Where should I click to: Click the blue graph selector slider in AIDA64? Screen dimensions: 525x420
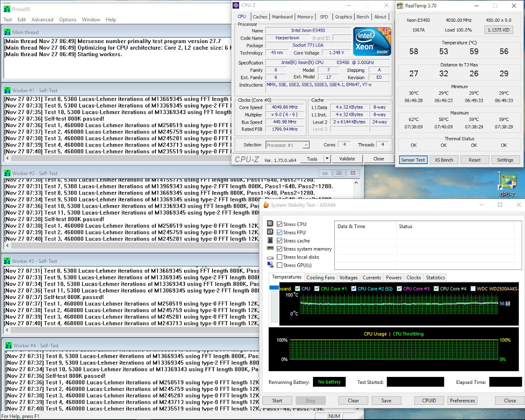[274, 288]
